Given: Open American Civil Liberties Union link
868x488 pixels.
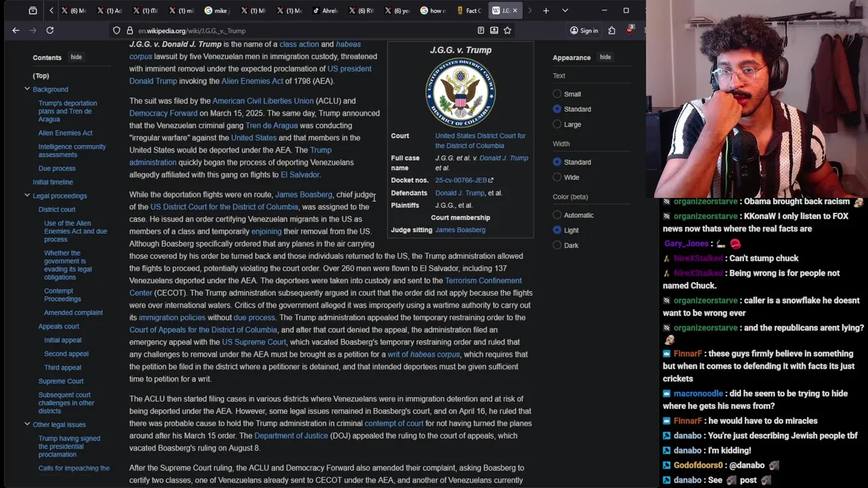Looking at the screenshot, I should coord(263,101).
